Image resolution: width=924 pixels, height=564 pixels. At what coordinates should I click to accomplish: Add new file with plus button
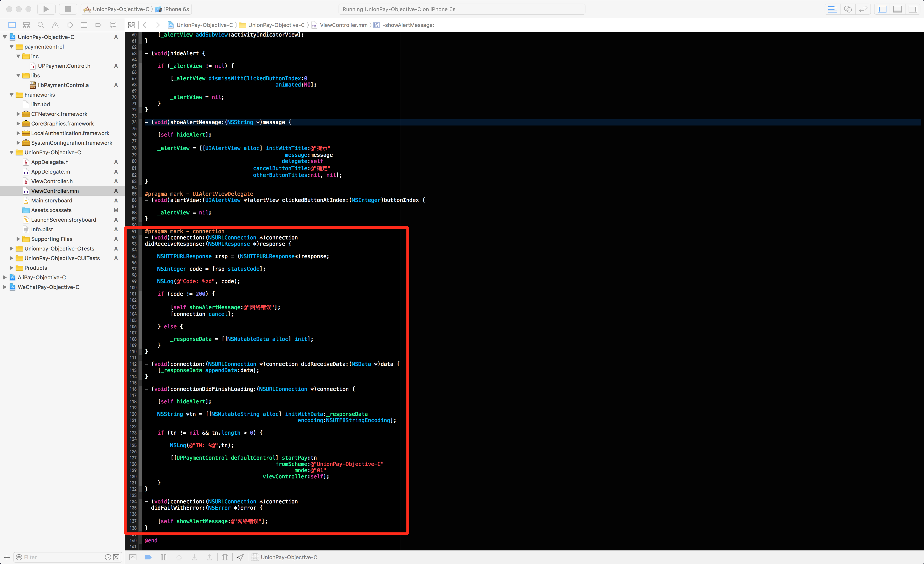point(7,557)
